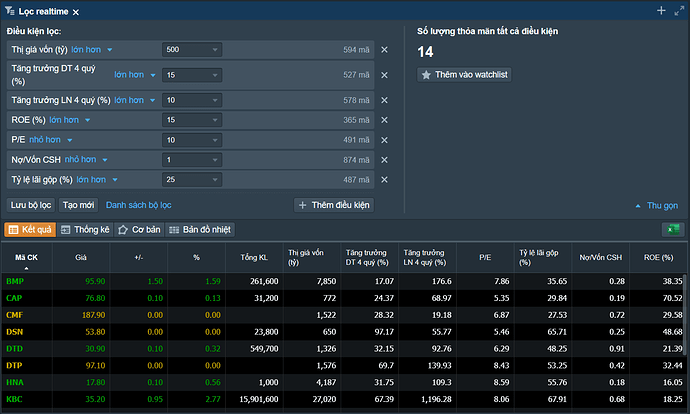Remove the Thị giá vốn condition
The width and height of the screenshot is (690, 414).
[x=384, y=49]
